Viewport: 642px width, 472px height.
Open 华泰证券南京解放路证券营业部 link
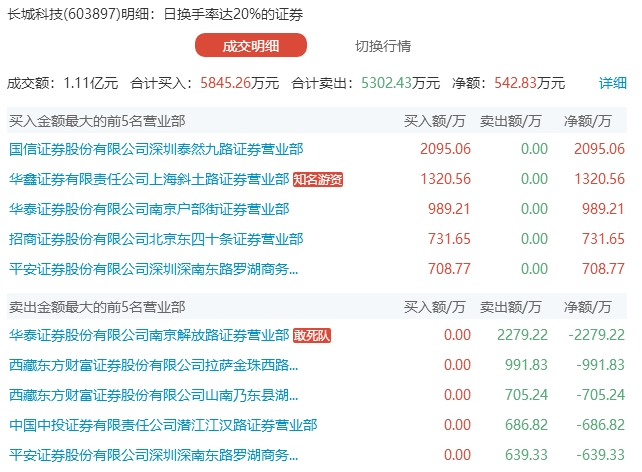pyautogui.click(x=149, y=335)
